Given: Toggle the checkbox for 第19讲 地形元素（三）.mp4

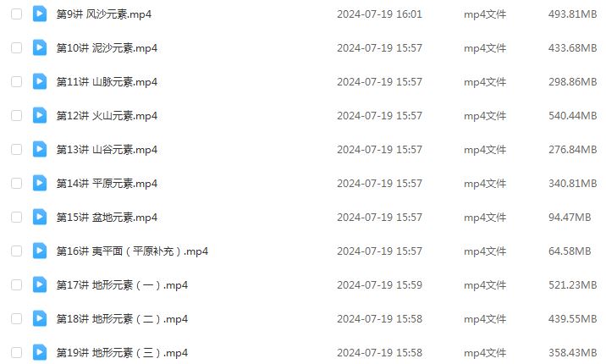Looking at the screenshot, I should tap(16, 352).
